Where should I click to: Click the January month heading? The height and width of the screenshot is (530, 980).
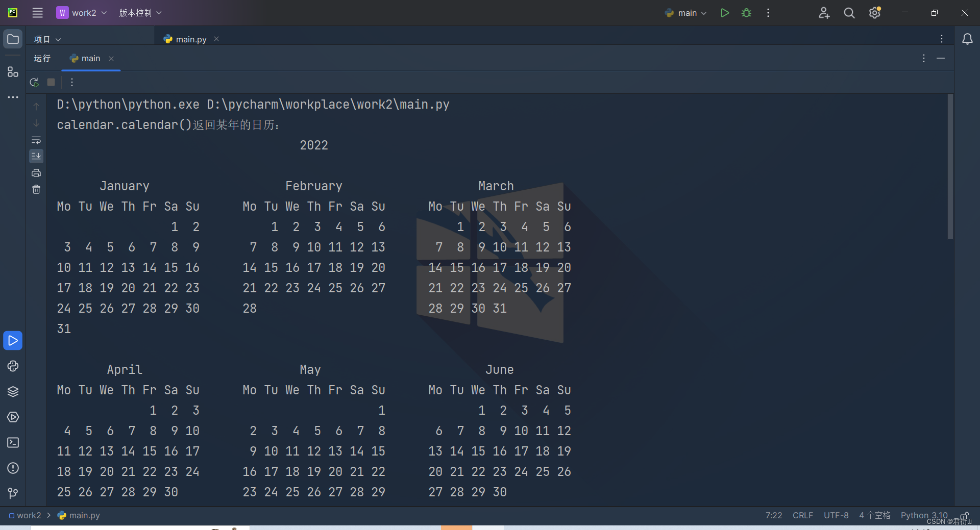[125, 186]
